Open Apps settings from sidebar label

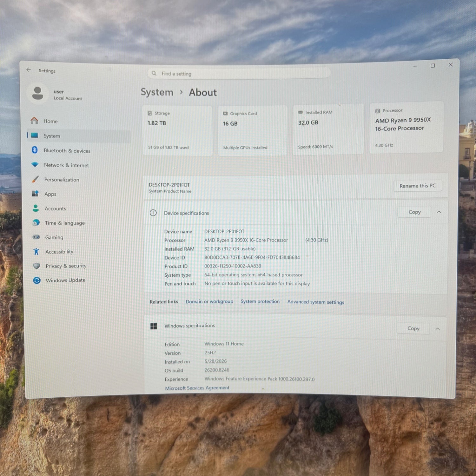(x=50, y=194)
